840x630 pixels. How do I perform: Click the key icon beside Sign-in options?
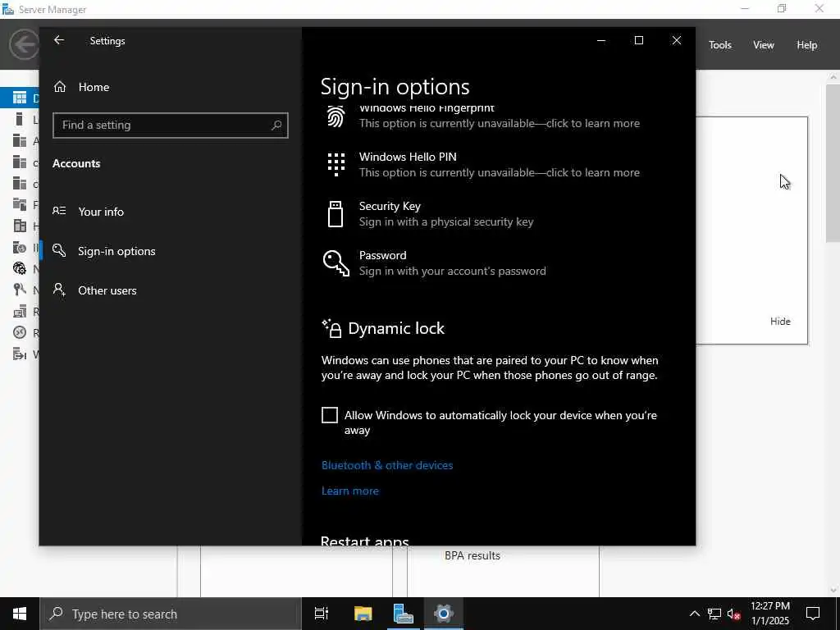59,250
